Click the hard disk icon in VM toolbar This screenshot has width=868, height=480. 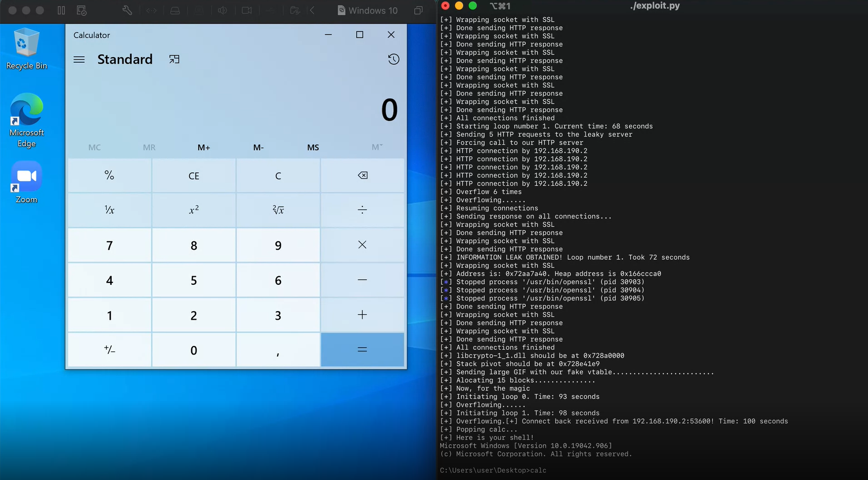tap(175, 10)
